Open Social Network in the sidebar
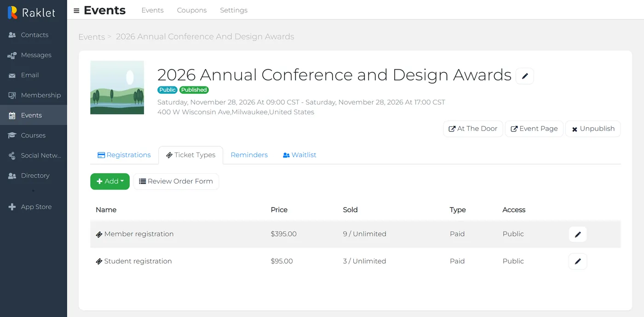The width and height of the screenshot is (644, 317). click(x=34, y=155)
